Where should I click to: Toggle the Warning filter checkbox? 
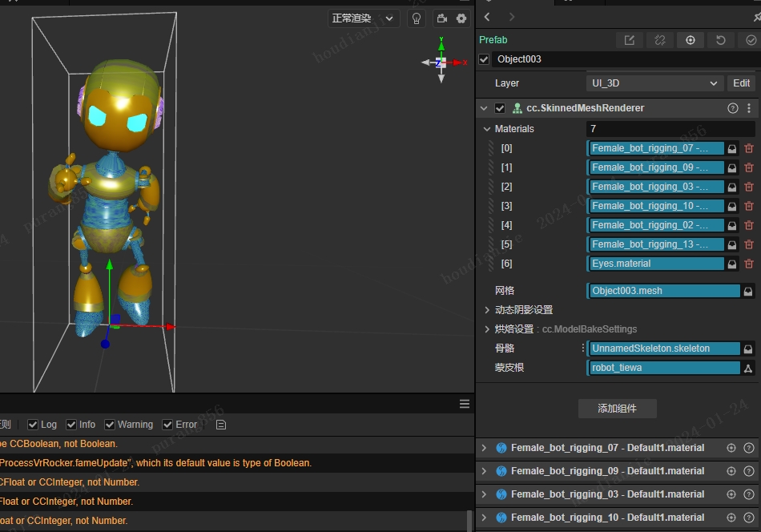pos(109,425)
